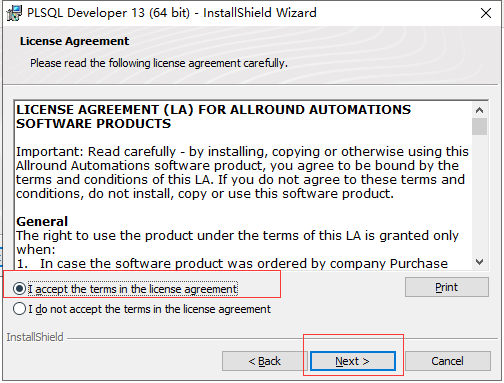Close the InstallShield Wizard window
Image resolution: width=504 pixels, height=383 pixels.
pyautogui.click(x=486, y=13)
